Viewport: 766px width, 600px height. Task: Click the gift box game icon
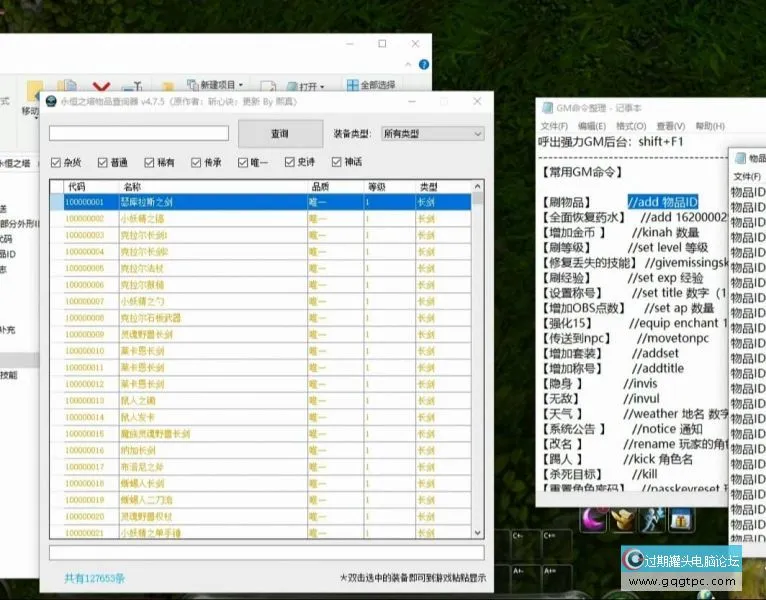(681, 520)
